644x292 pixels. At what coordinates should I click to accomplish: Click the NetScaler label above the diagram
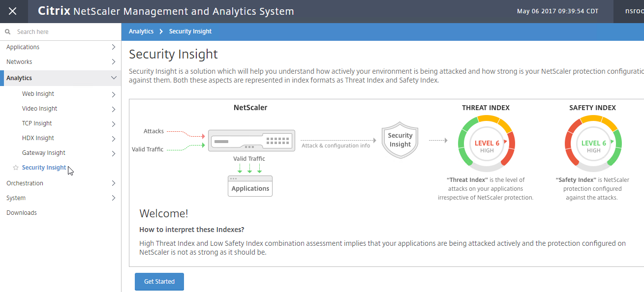[x=250, y=108]
